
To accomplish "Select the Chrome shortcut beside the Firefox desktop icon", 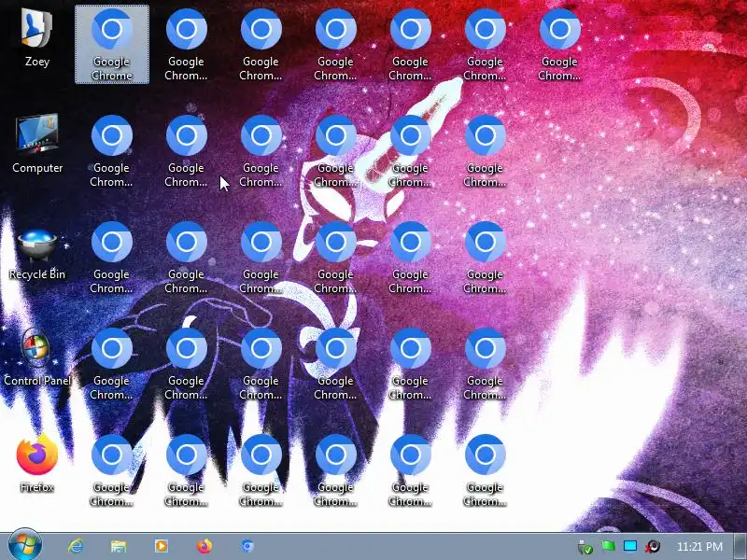I will coord(112,470).
